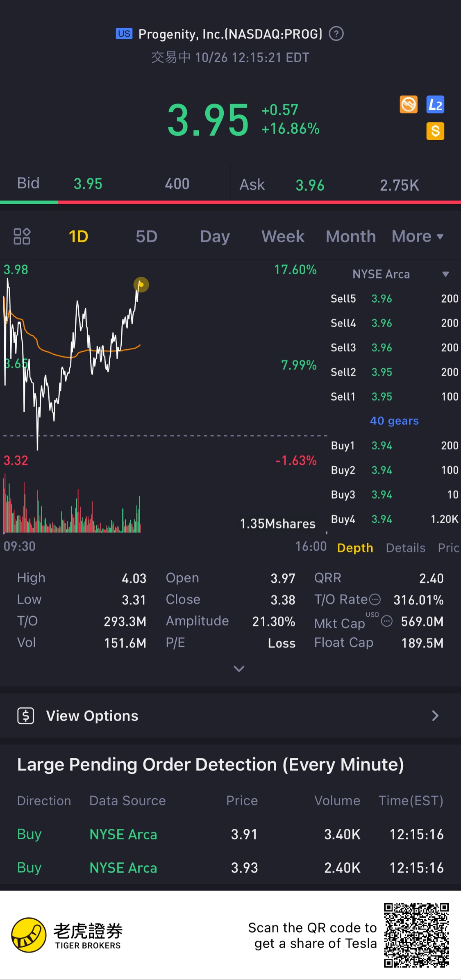Open the orange crossed-circle icon
Image resolution: width=461 pixels, height=980 pixels.
pos(409,105)
